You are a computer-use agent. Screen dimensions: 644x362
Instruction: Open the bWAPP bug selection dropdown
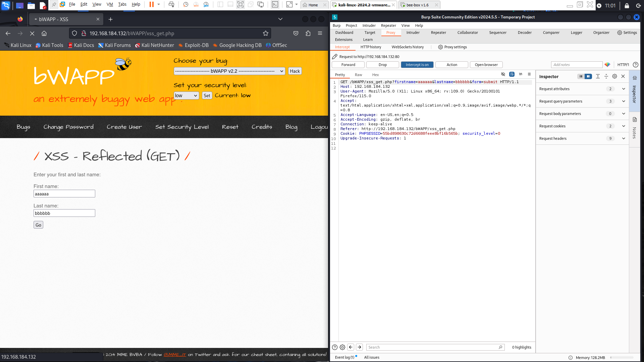point(229,71)
